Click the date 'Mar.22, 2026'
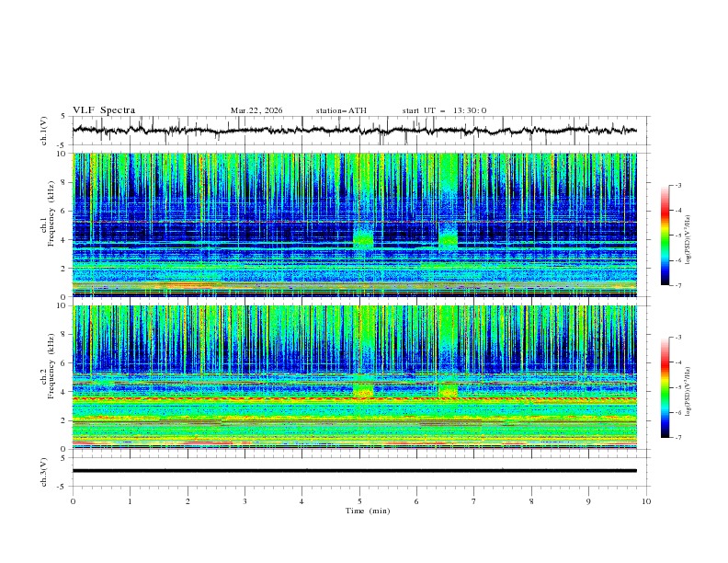This screenshot has width=728, height=563. [256, 110]
